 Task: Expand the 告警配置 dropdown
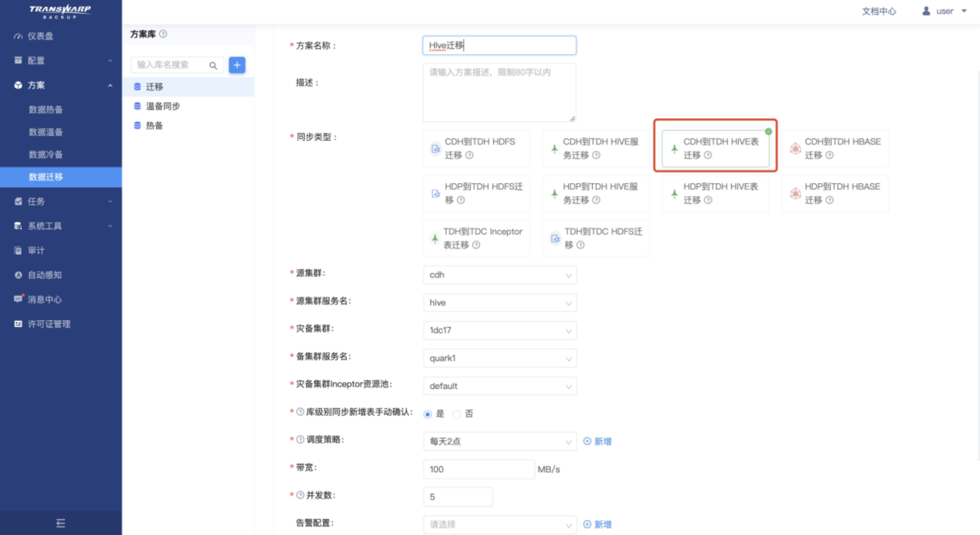[499, 525]
